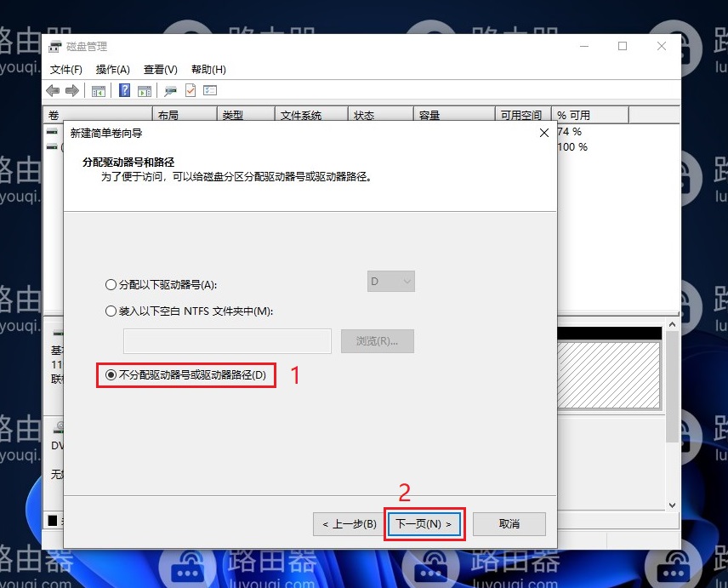
Task: Open the 文件(F) menu
Action: point(66,70)
